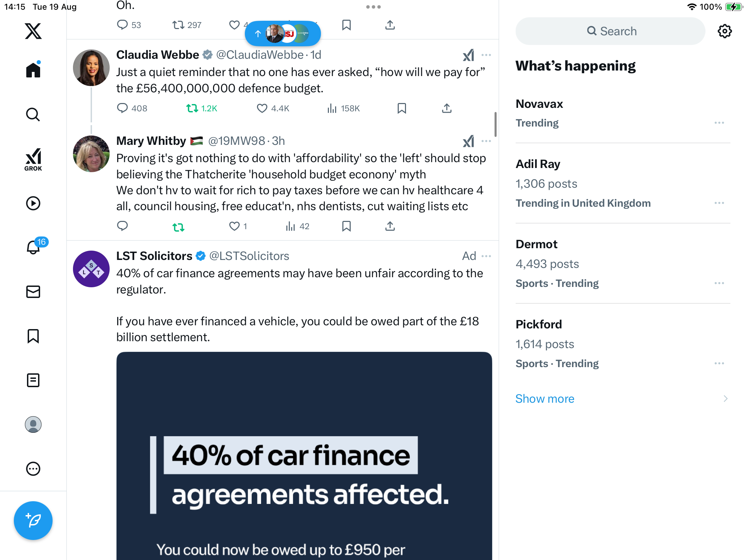The width and height of the screenshot is (747, 560).
Task: Share Mary Whitby's post
Action: 390,226
